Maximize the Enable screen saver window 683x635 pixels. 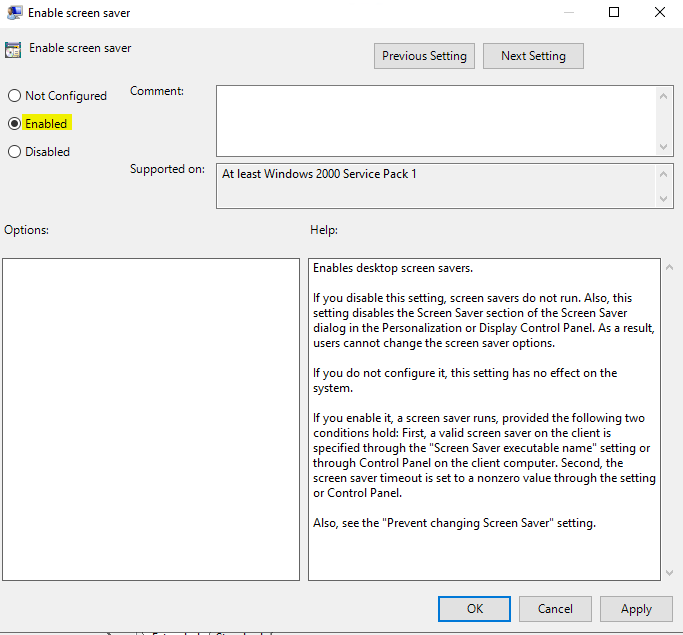614,13
